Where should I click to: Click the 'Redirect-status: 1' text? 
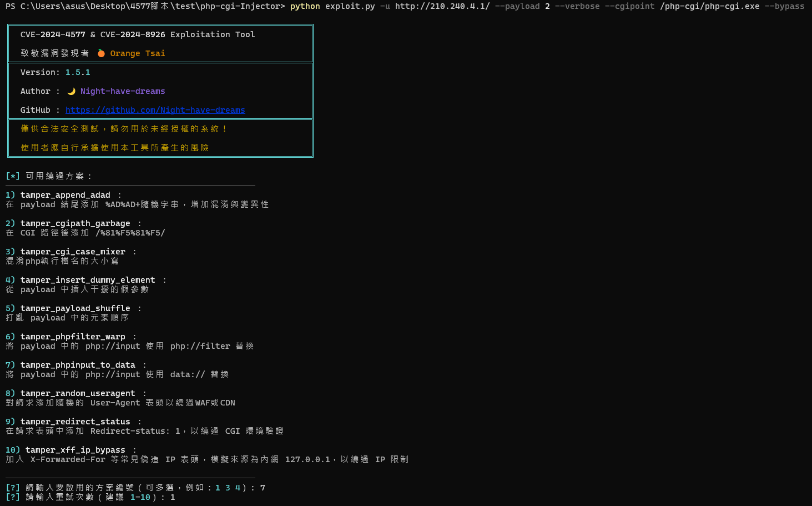135,431
